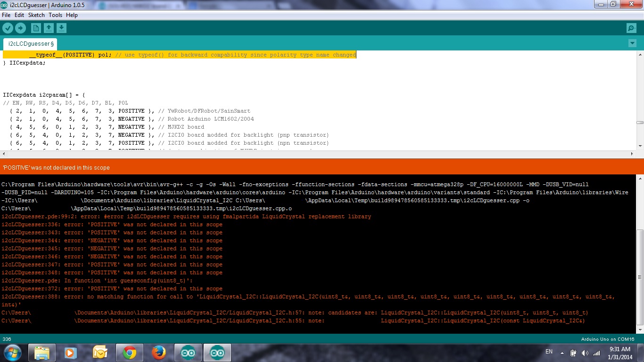Upload the sketch to the Arduino board
The height and width of the screenshot is (362, 644).
20,28
